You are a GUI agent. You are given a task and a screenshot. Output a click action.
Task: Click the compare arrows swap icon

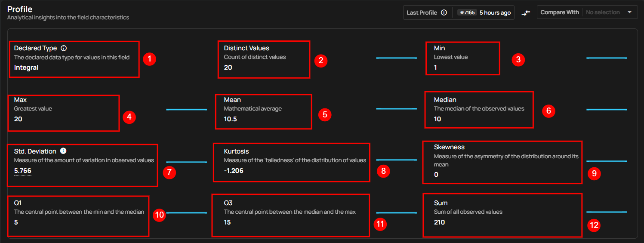[526, 13]
